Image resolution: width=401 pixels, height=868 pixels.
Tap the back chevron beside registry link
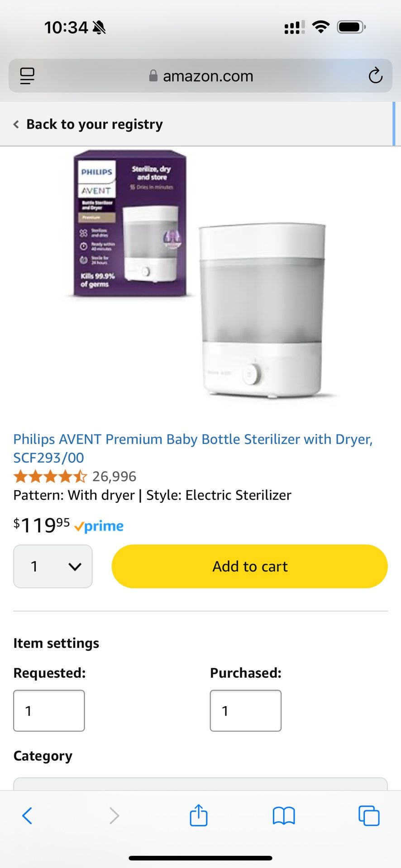(16, 124)
